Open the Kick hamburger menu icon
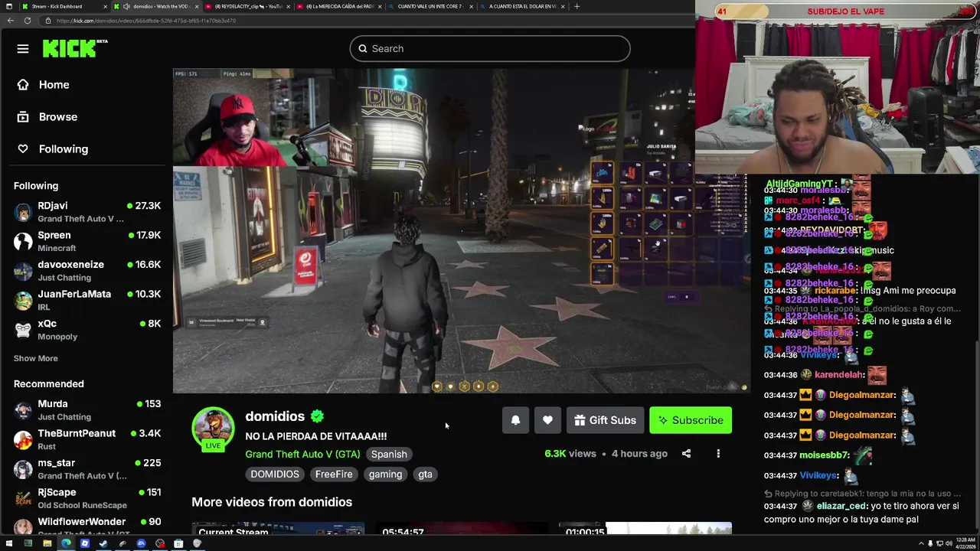Image resolution: width=980 pixels, height=551 pixels. coord(23,49)
